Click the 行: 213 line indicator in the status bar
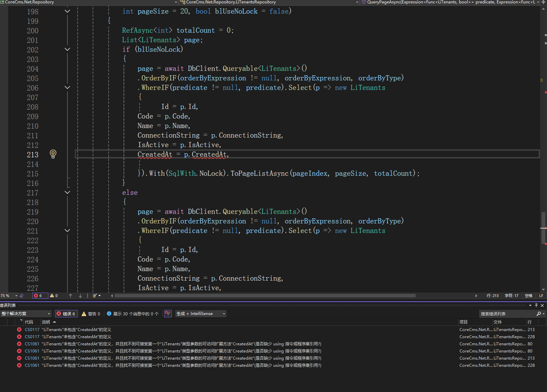The width and height of the screenshot is (547, 392). [x=493, y=296]
